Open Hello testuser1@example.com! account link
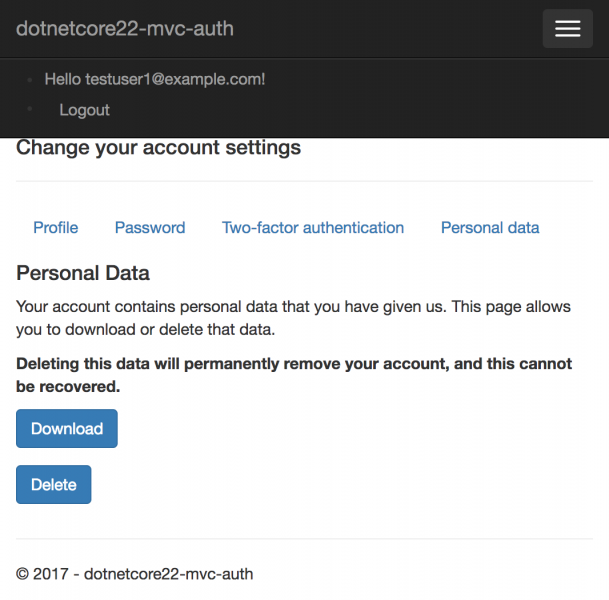 [x=155, y=79]
